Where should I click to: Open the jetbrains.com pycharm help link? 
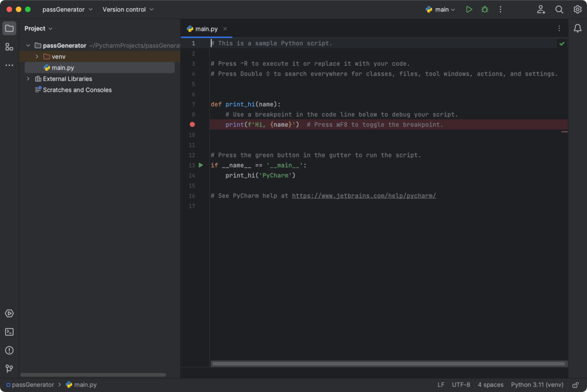364,196
